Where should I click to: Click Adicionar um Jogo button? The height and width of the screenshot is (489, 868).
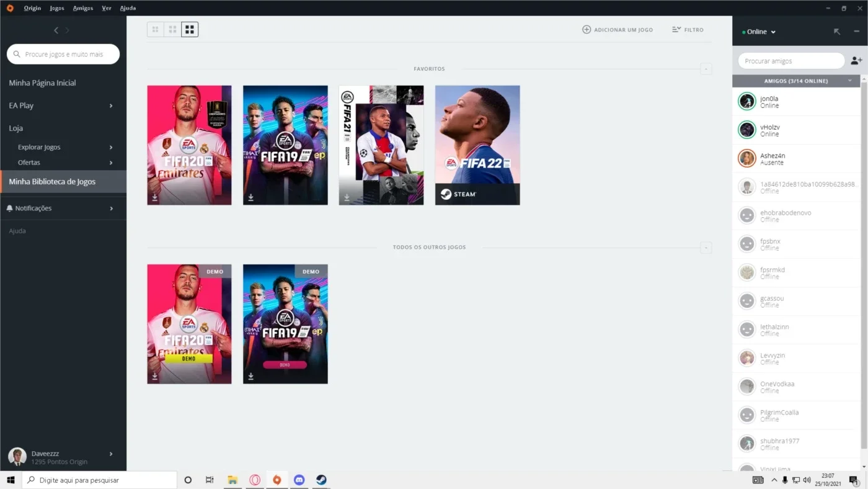[618, 30]
